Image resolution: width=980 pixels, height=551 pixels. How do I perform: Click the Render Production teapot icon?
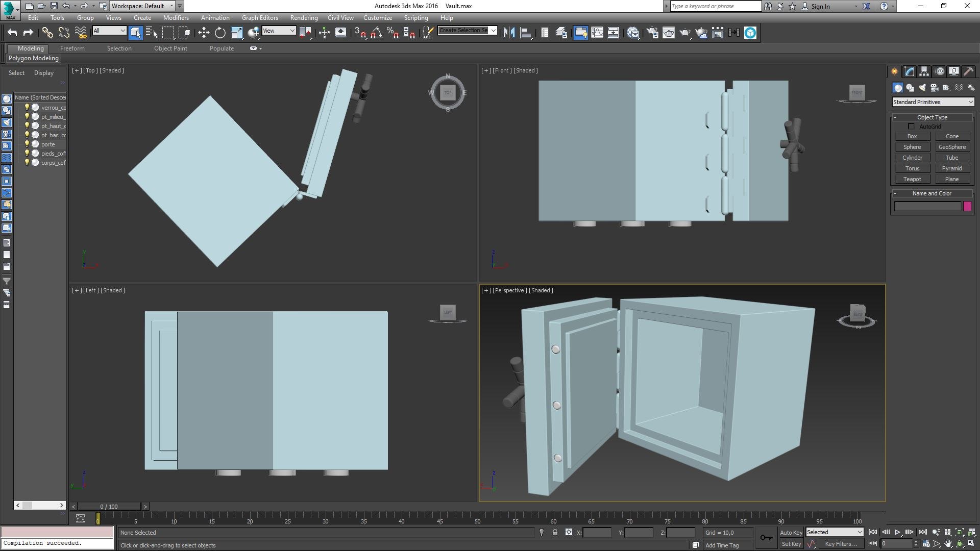tap(685, 33)
